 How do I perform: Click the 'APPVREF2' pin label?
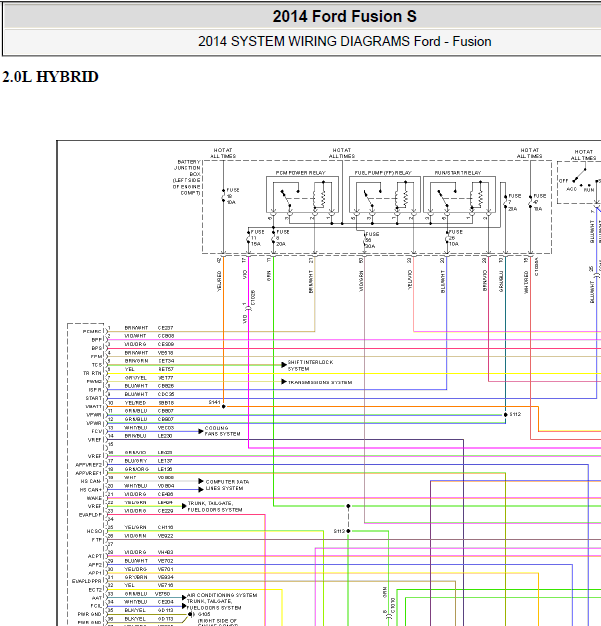[x=89, y=465]
